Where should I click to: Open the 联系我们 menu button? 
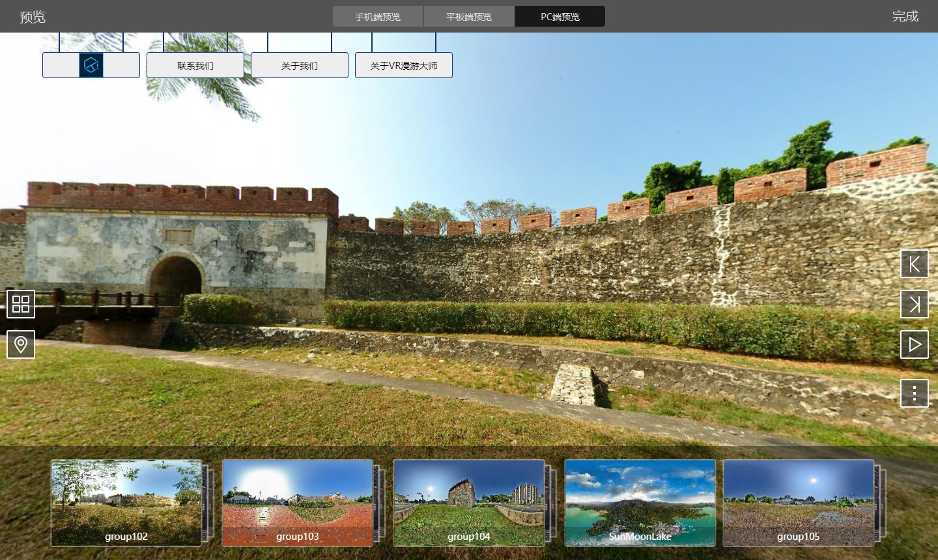click(x=195, y=65)
